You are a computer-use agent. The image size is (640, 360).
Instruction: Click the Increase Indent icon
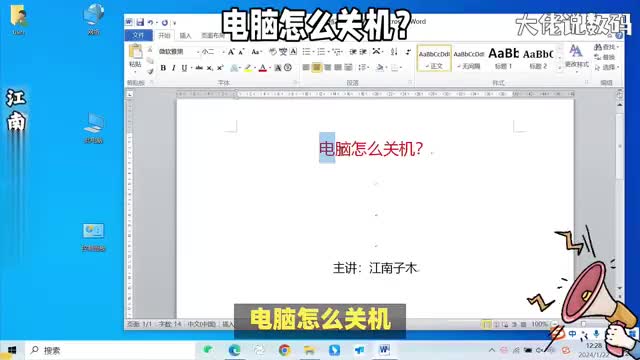[x=363, y=52]
